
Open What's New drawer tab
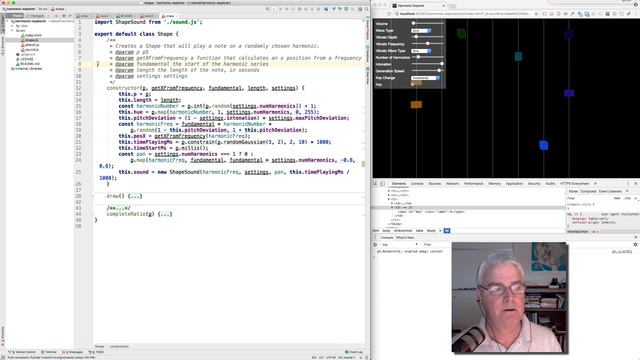pyautogui.click(x=404, y=238)
